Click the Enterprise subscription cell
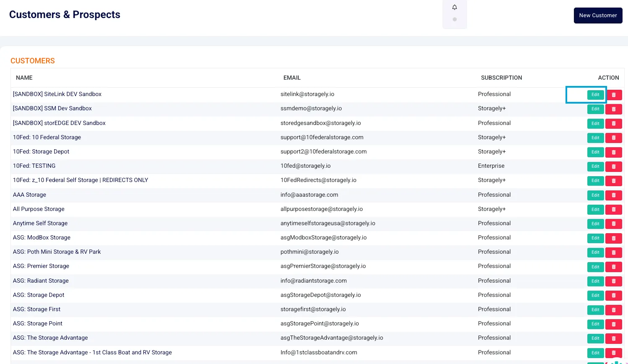The width and height of the screenshot is (628, 364). click(x=491, y=166)
